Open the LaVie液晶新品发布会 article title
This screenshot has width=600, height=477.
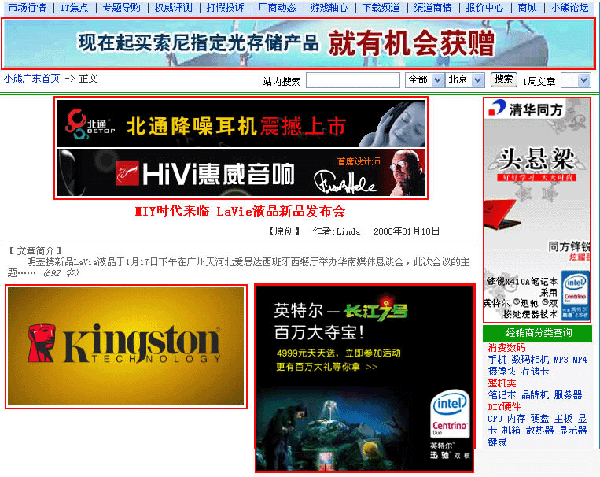click(x=240, y=211)
